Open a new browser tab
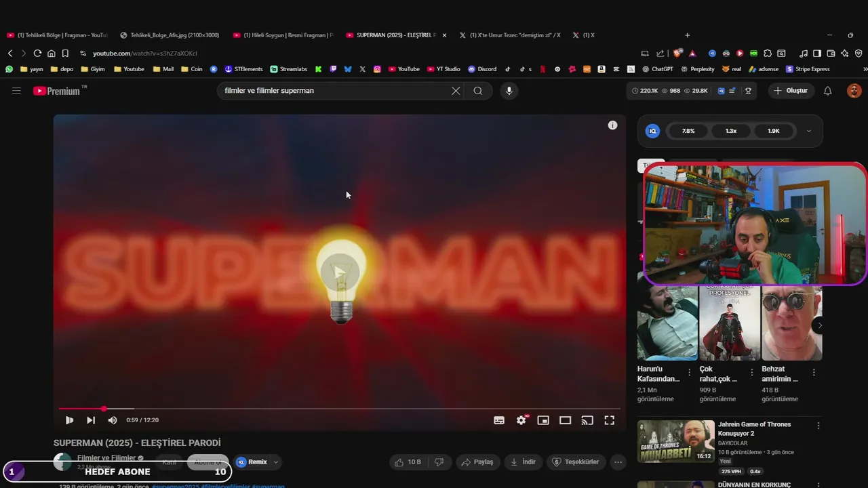Viewport: 868px width, 488px height. coord(687,35)
